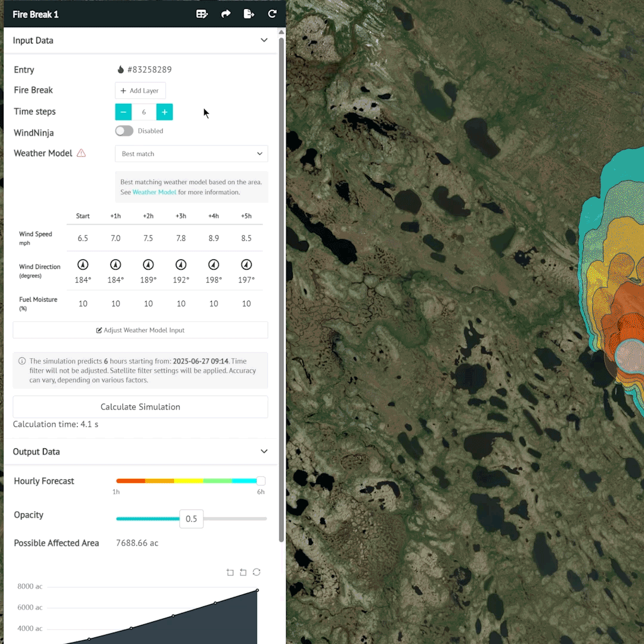
Task: Click the flame icon beside entry #83258289
Action: (120, 69)
